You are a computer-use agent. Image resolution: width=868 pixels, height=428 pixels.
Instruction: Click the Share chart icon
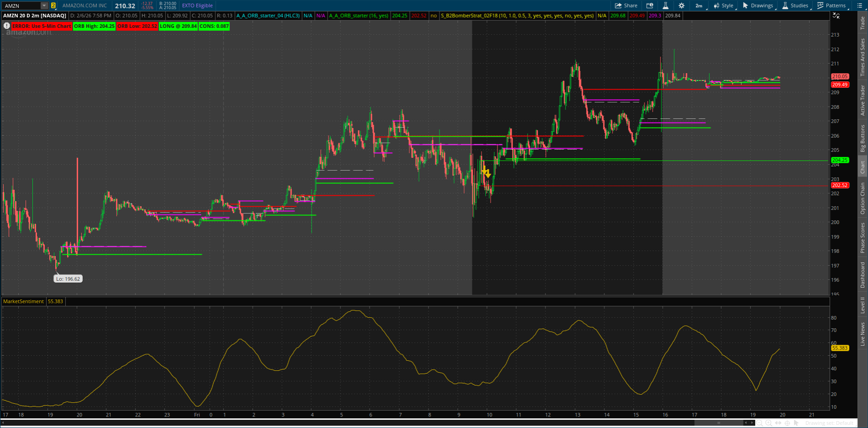pyautogui.click(x=626, y=5)
